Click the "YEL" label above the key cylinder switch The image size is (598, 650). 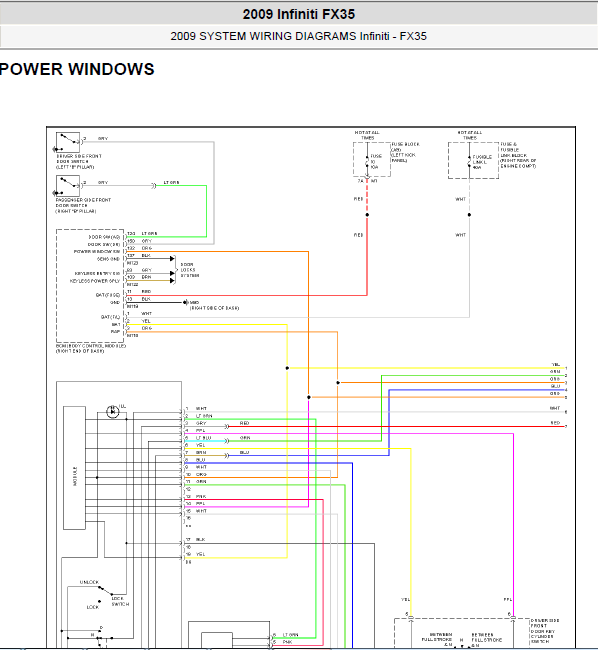pyautogui.click(x=405, y=599)
